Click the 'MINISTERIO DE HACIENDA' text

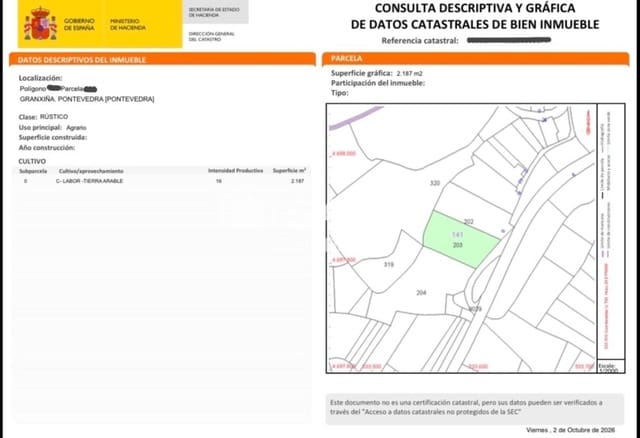[x=128, y=24]
